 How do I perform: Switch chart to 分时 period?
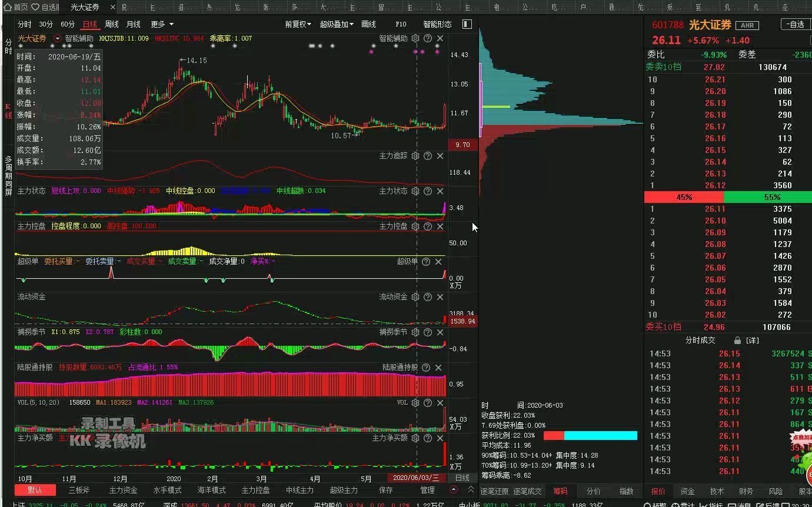click(x=25, y=24)
